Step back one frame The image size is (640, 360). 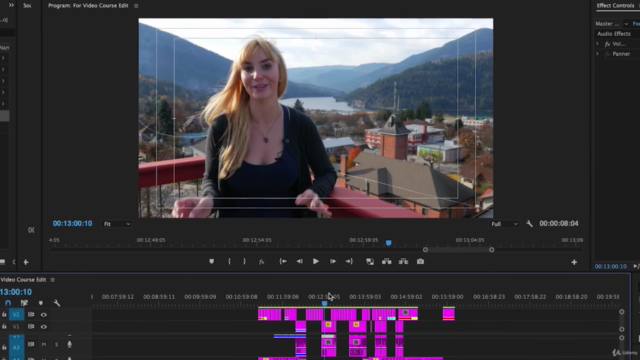click(x=299, y=262)
